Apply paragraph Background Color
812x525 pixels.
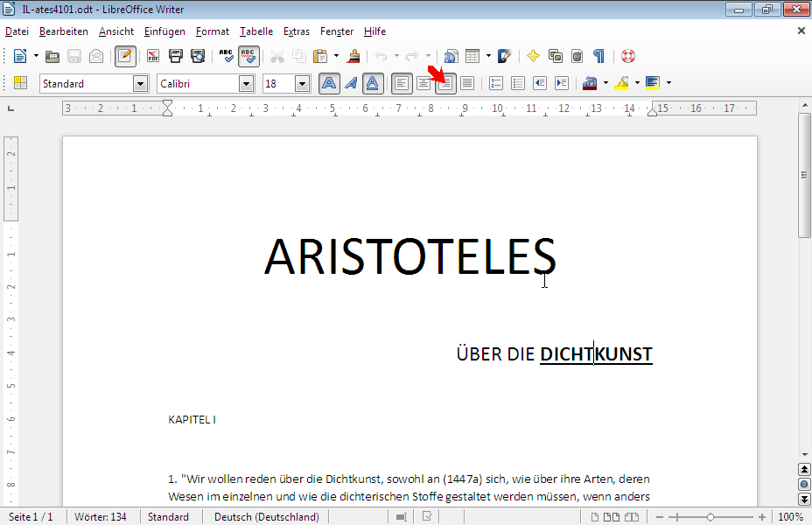[653, 83]
